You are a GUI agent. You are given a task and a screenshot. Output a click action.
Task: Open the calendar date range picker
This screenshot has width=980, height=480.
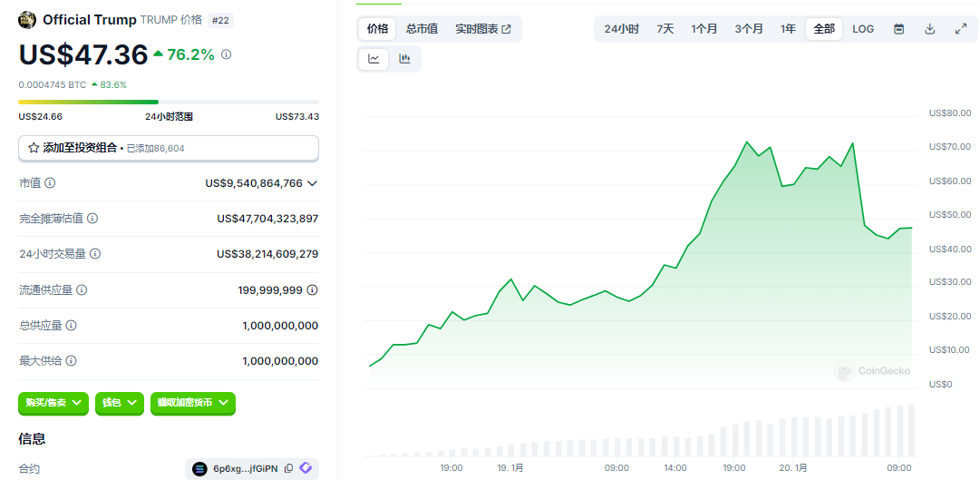[898, 29]
